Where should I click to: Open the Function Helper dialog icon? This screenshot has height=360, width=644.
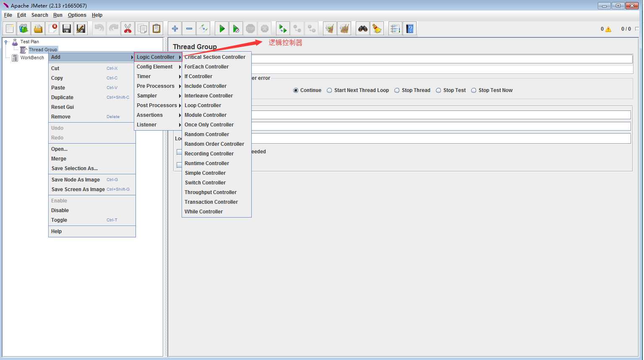tap(396, 29)
